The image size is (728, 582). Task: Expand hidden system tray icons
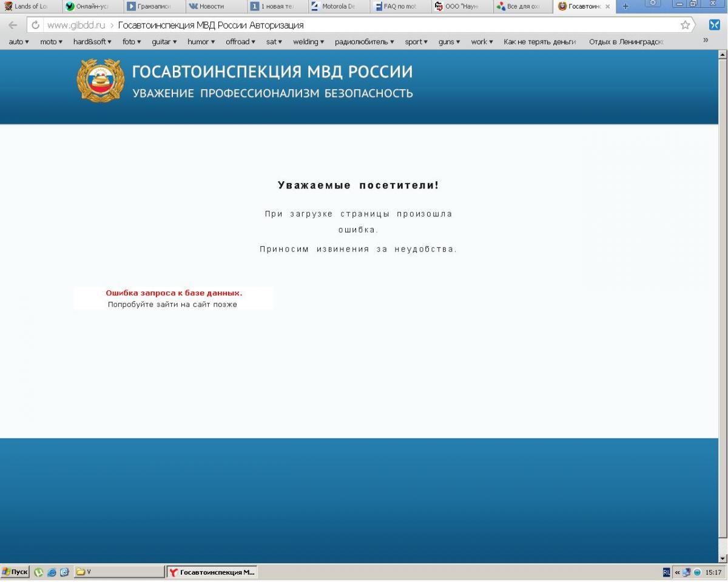click(677, 572)
